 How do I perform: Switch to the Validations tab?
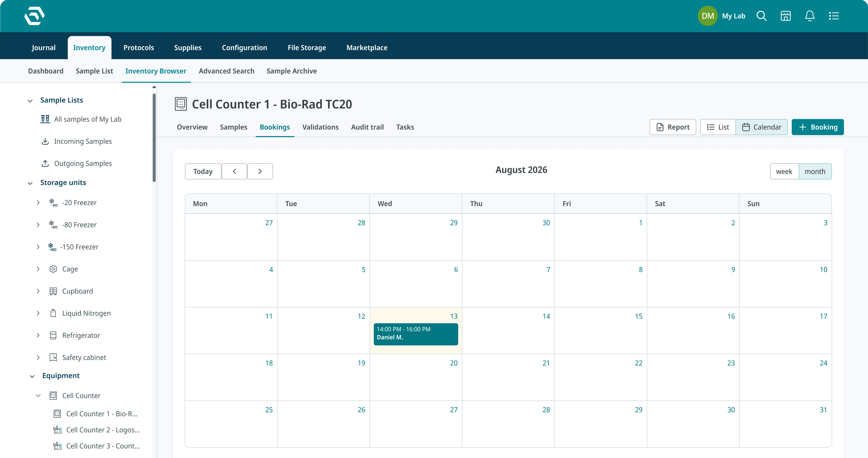click(320, 127)
